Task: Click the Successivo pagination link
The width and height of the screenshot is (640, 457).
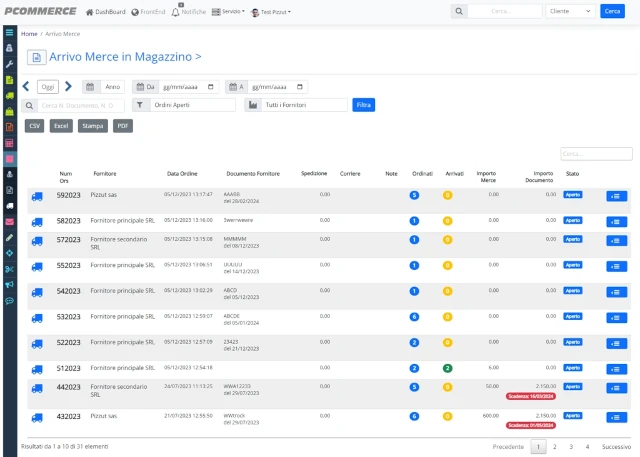Action: coord(616,447)
